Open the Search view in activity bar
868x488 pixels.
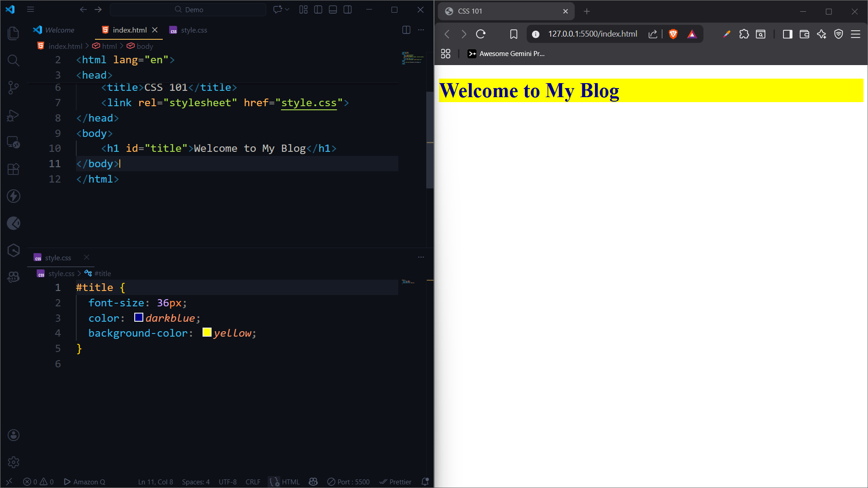pyautogui.click(x=14, y=60)
